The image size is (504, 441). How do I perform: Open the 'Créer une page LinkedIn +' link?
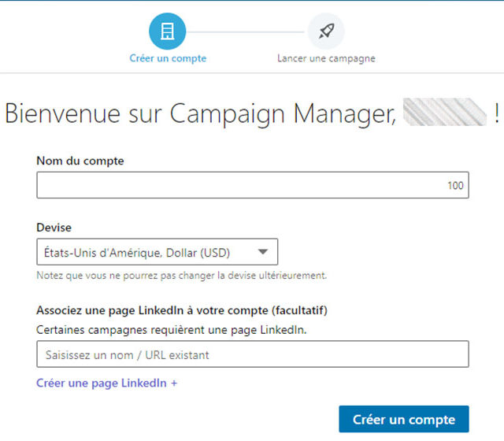[x=106, y=384]
